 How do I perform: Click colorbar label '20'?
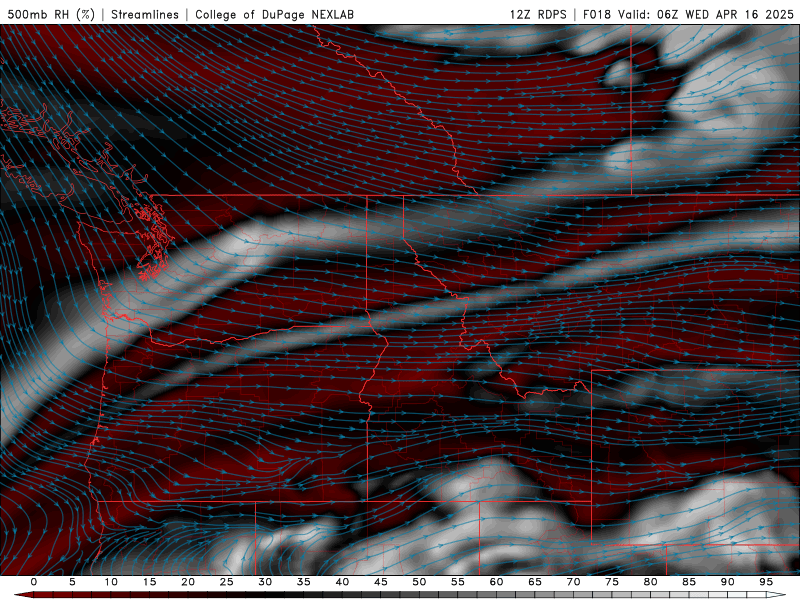pos(188,582)
